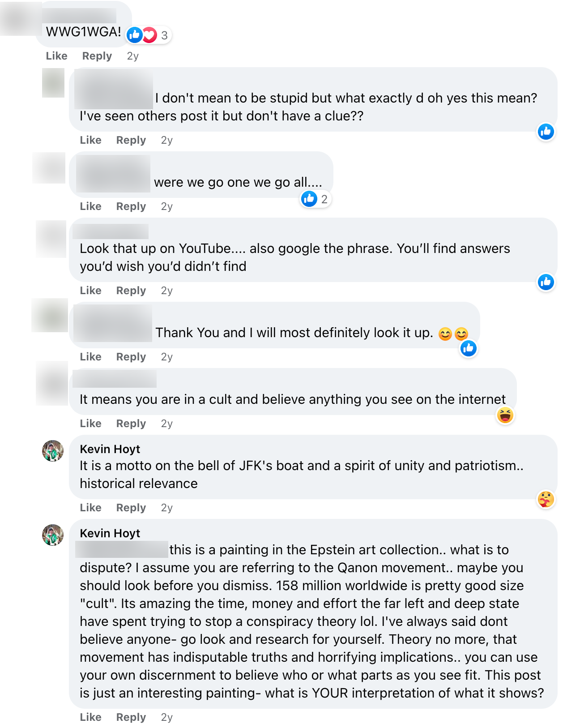580x728 pixels.
Task: Like the "Thank You" comment
Action: (x=90, y=357)
